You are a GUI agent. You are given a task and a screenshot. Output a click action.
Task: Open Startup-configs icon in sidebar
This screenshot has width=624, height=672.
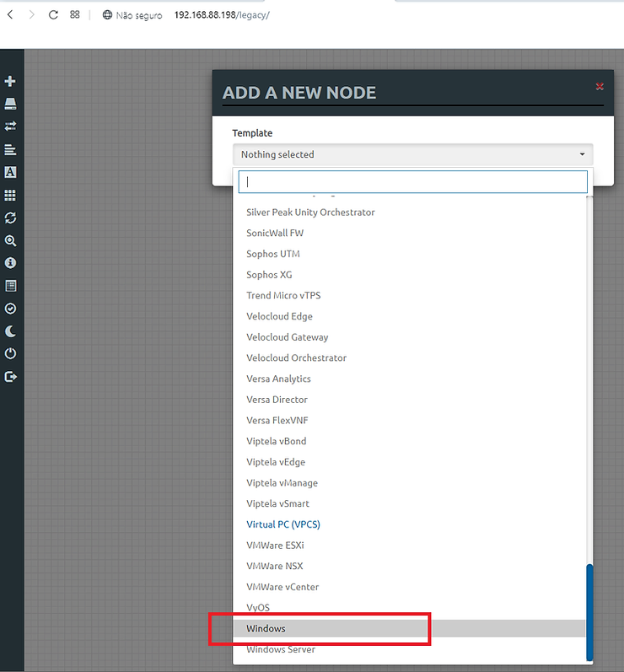(x=10, y=149)
